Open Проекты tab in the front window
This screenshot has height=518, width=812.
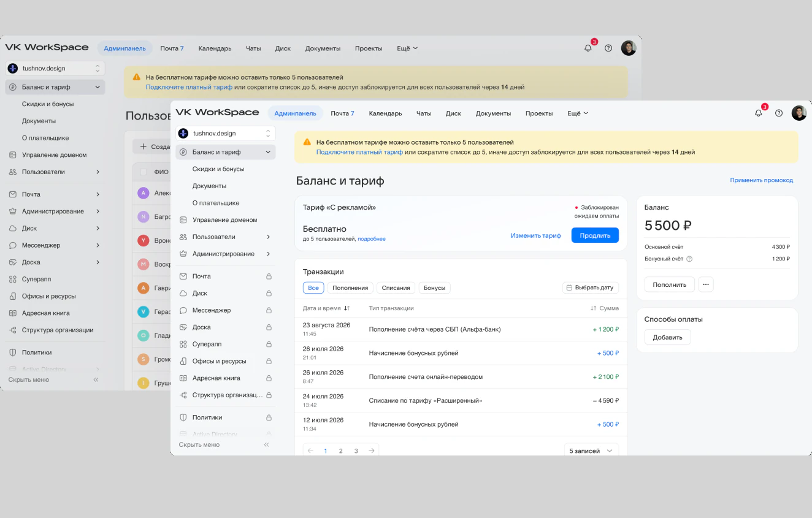[539, 113]
